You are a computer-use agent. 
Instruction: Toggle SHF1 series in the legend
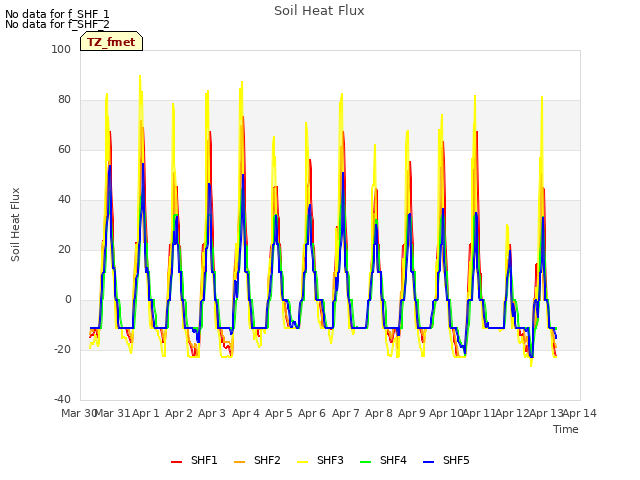(x=194, y=460)
